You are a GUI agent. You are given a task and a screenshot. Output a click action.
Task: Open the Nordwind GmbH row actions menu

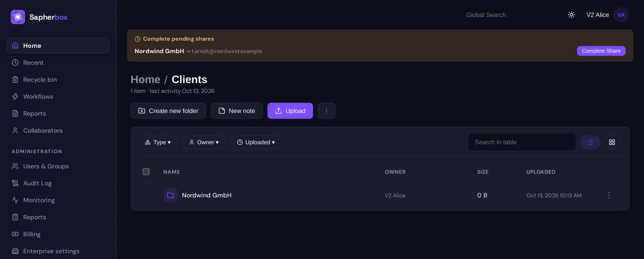pos(609,195)
